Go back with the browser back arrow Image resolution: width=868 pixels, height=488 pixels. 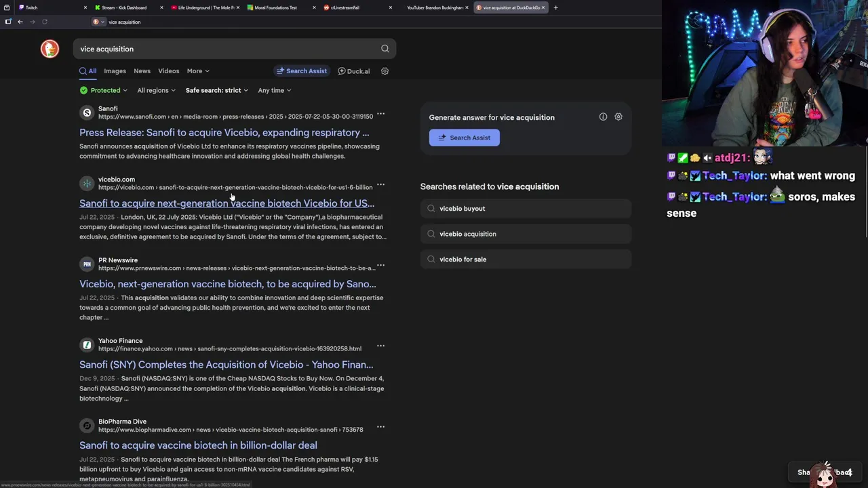point(20,22)
